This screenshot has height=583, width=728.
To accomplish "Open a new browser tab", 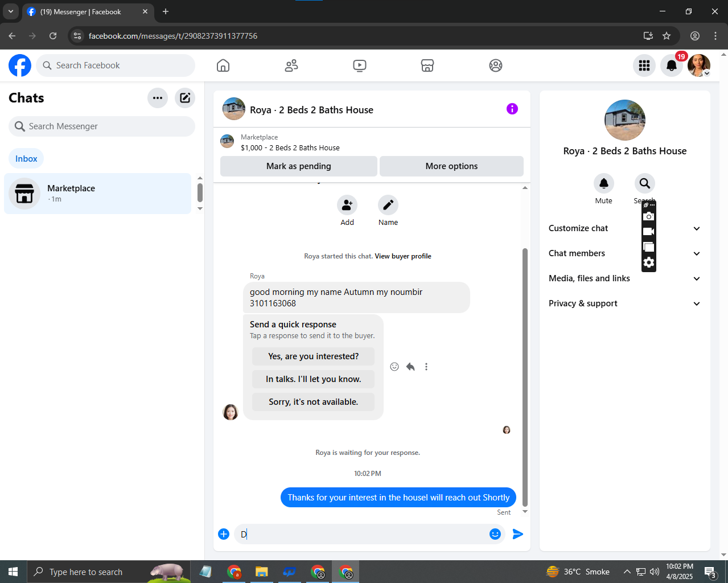I will (x=166, y=11).
